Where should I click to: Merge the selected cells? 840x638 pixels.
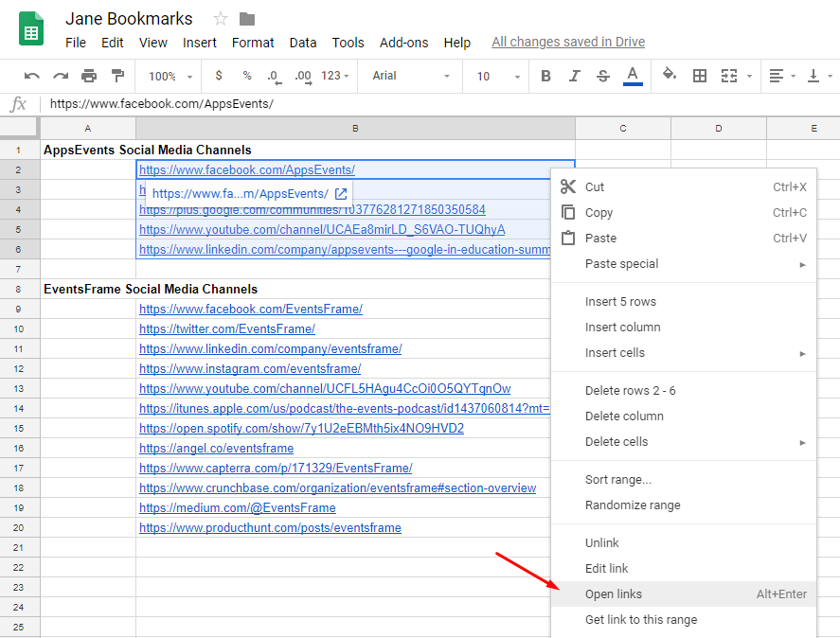(729, 76)
